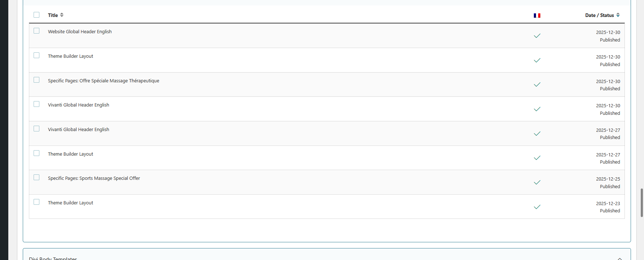644x260 pixels.
Task: Click translation checkmark in the 2025-12-23 row
Action: [537, 207]
